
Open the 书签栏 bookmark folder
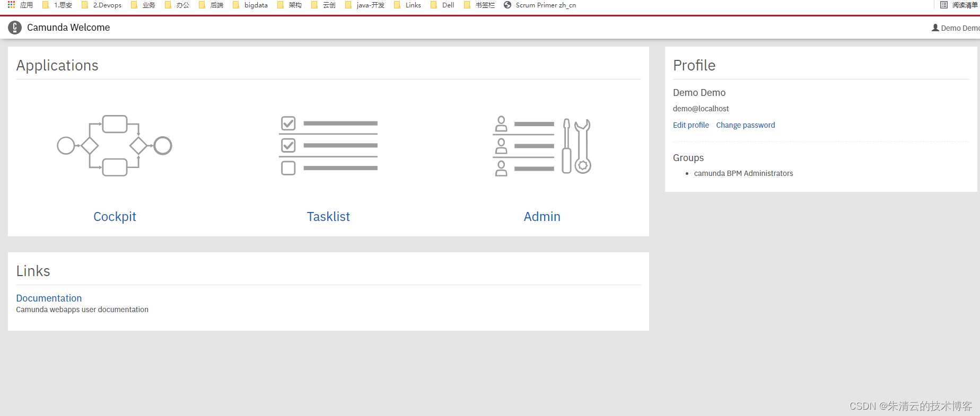click(x=479, y=5)
